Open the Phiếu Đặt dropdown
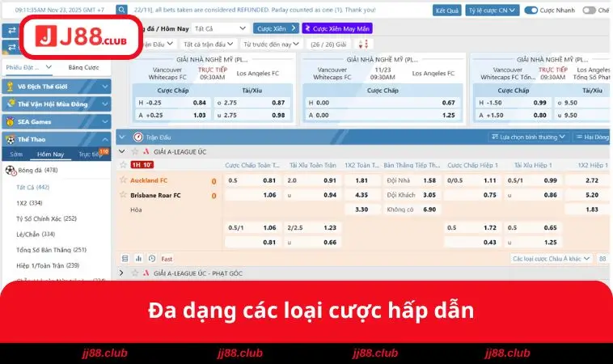The width and height of the screenshot is (613, 364). 28,67
